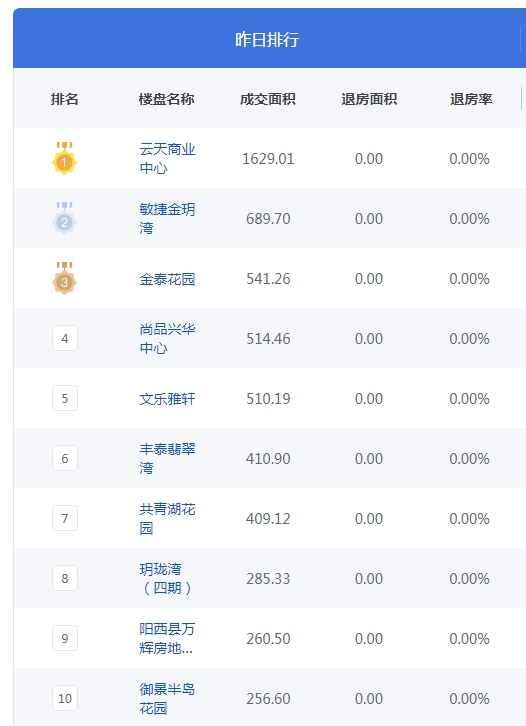Click the 成交面积 column header
Screen dimensions: 526x726
point(268,99)
